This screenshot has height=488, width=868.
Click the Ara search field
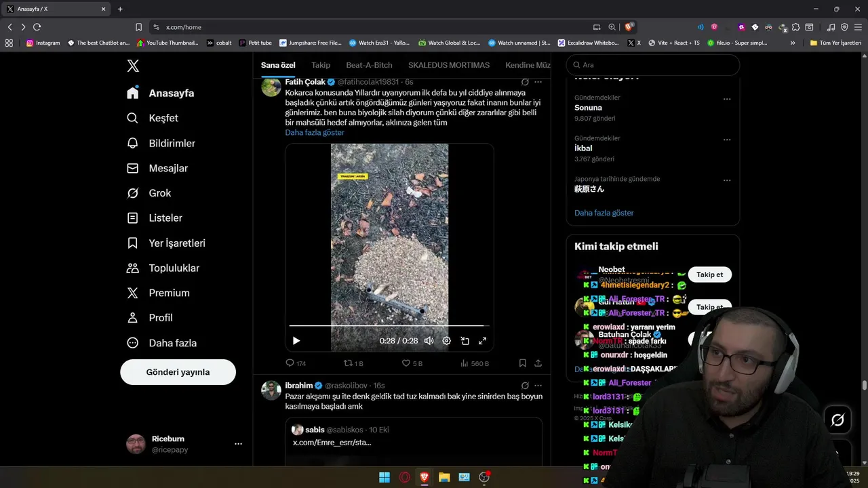point(652,65)
